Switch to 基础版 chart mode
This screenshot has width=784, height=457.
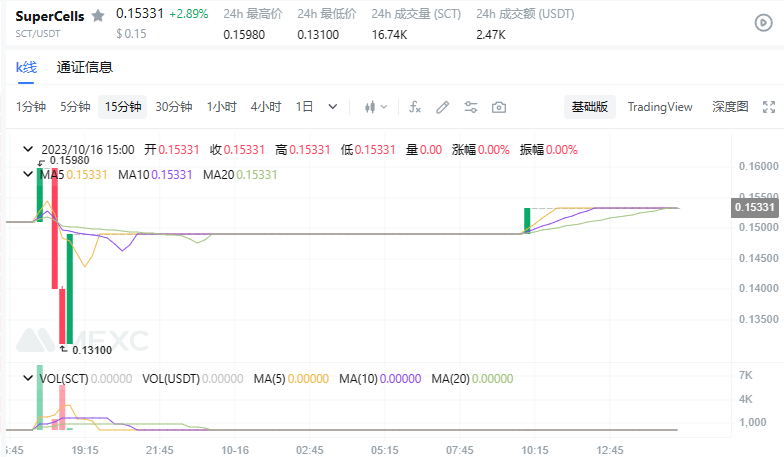pos(590,107)
